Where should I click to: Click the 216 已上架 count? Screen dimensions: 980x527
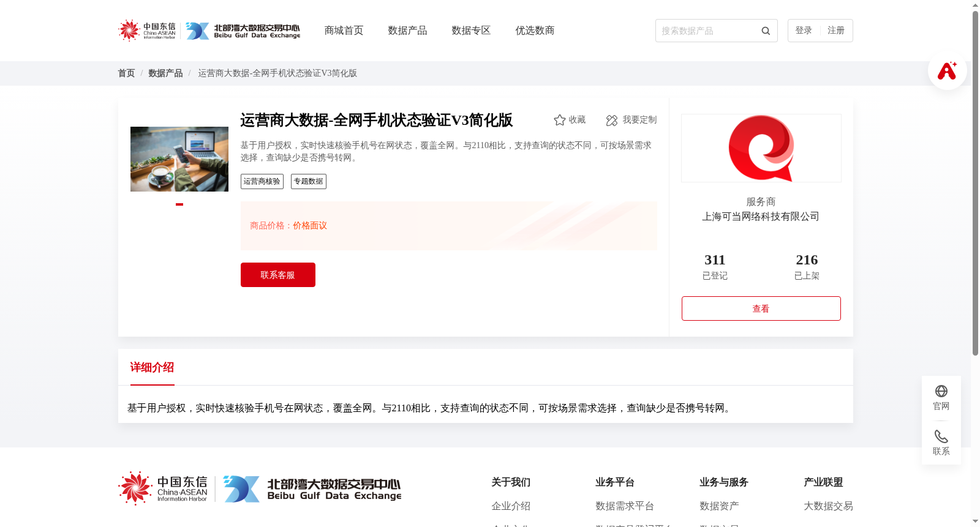coord(807,267)
